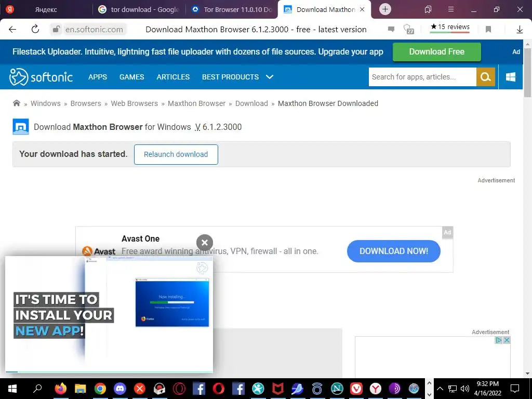Open Discord from the taskbar
This screenshot has height=399, width=532.
(x=120, y=389)
